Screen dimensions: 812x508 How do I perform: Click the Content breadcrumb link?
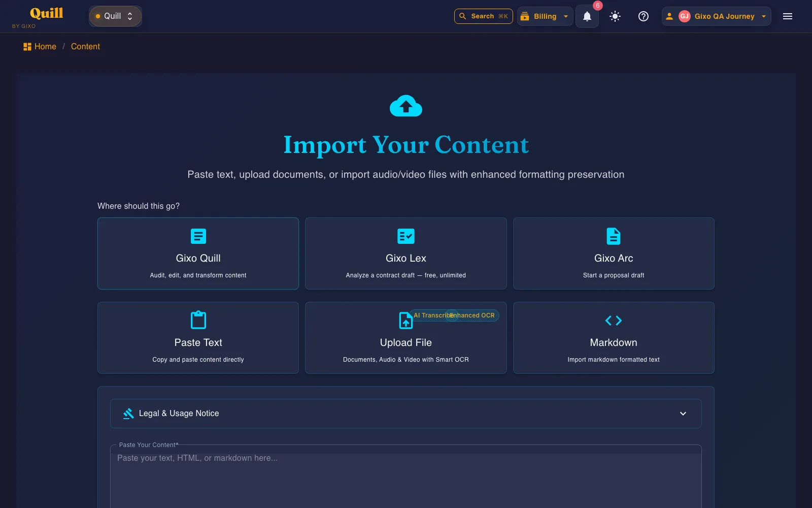click(85, 47)
